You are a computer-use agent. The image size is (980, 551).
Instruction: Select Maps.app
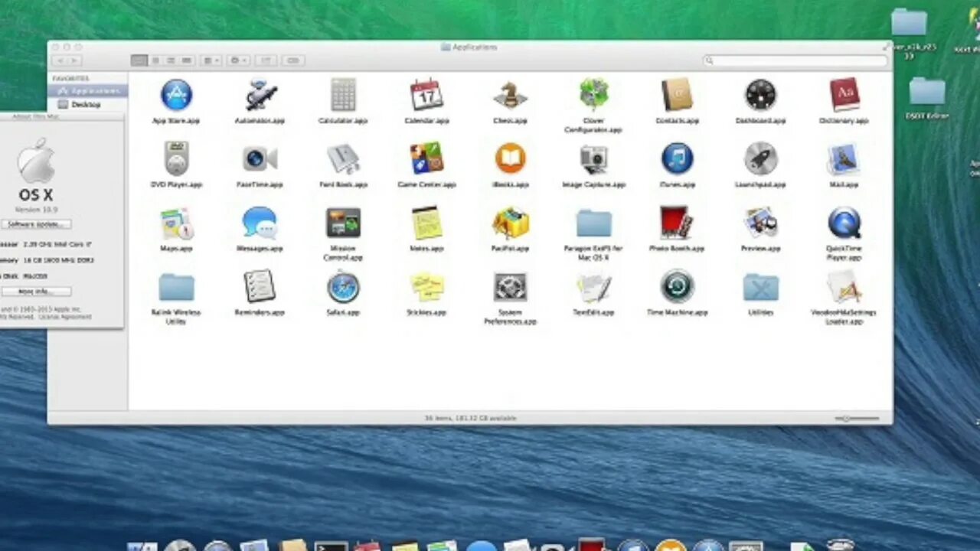tap(176, 223)
